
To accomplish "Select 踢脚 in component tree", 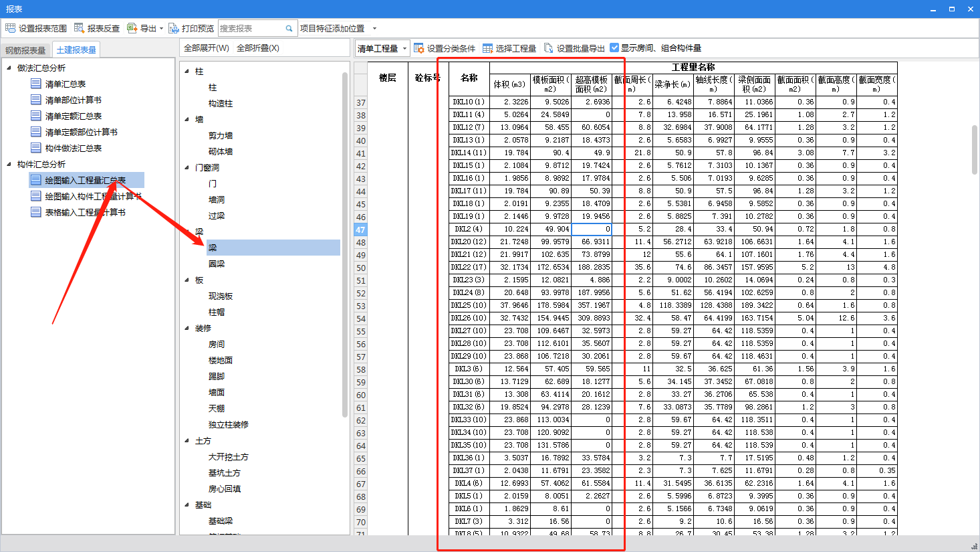I will [x=217, y=376].
